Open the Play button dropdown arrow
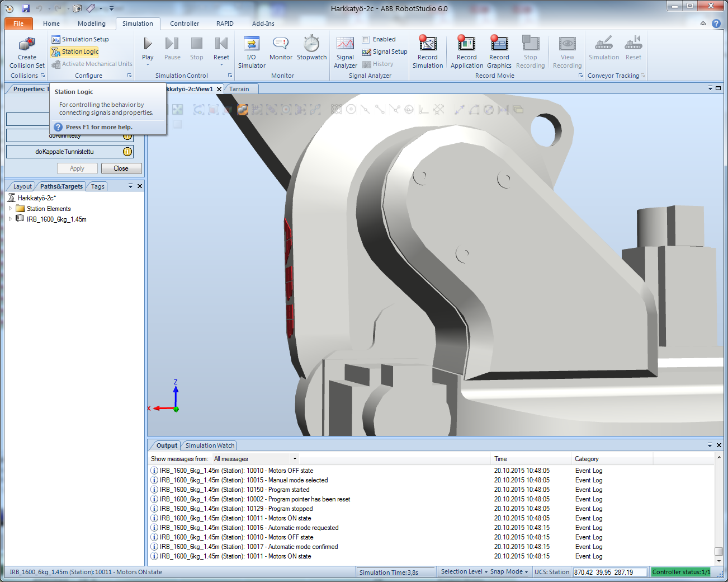 click(x=148, y=64)
